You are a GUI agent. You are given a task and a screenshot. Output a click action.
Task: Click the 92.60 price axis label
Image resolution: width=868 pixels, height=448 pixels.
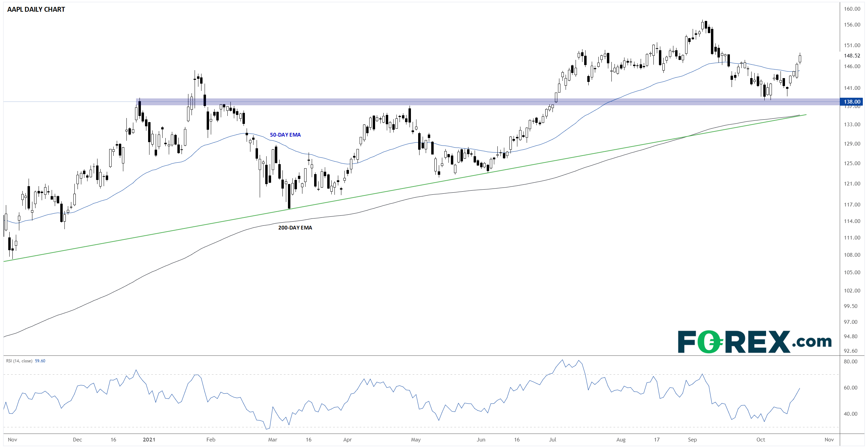[x=850, y=351]
